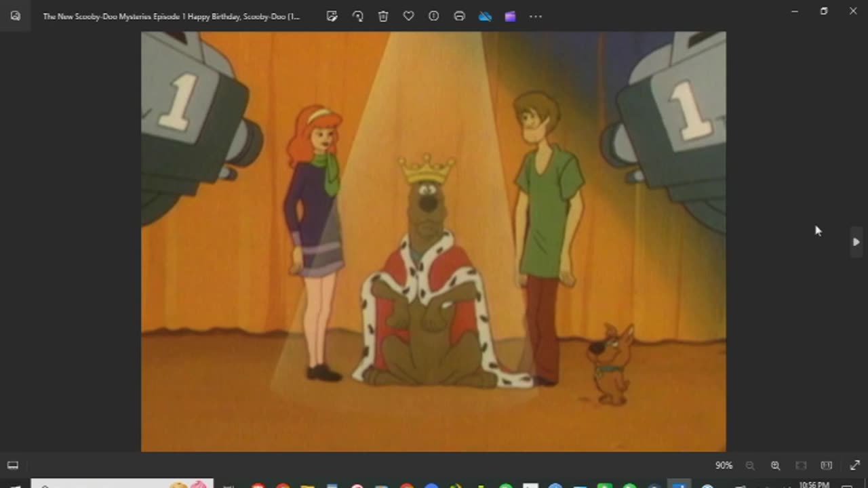Click the Scooby-Doo image in the viewer

click(x=433, y=241)
